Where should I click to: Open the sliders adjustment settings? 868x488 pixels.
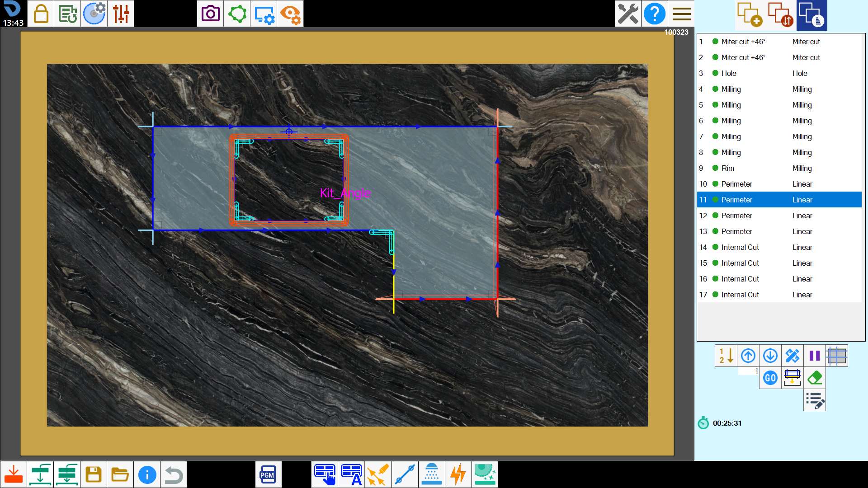tap(121, 14)
